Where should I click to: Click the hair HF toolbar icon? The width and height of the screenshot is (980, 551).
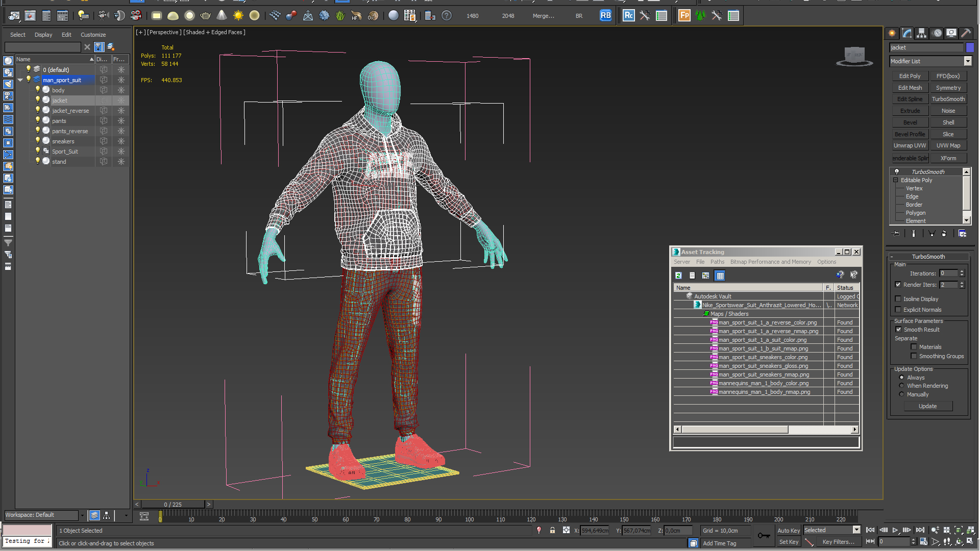click(x=356, y=16)
